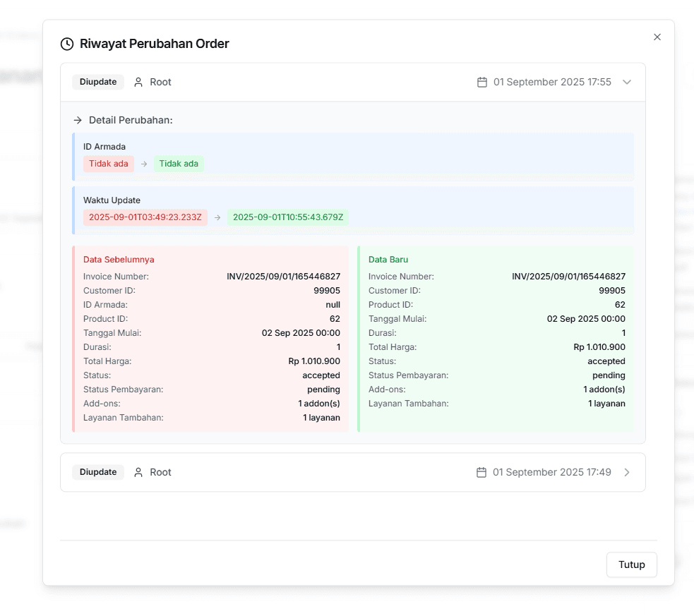
Task: Click the Data Sebelumnya heading
Action: coord(119,260)
